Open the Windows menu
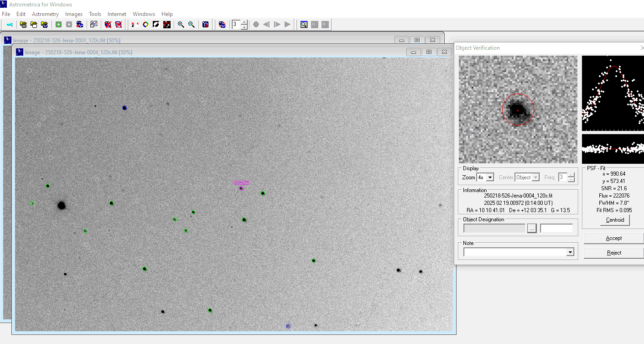 click(x=144, y=14)
